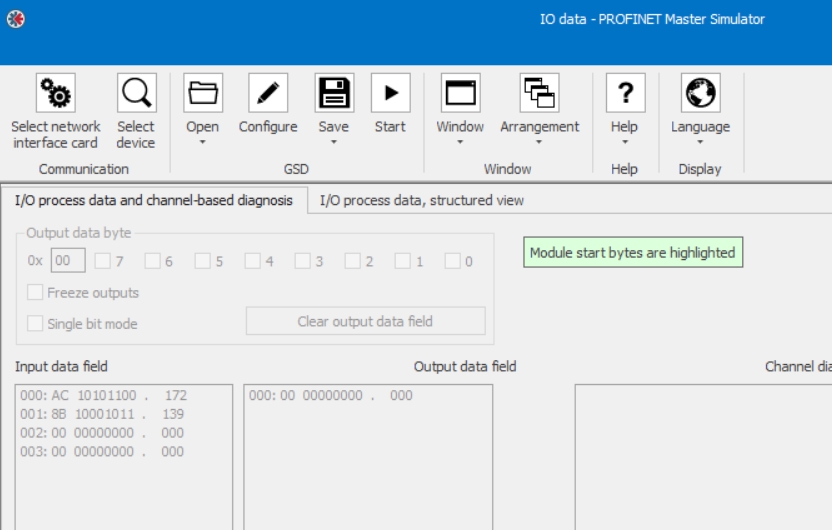Screen dimensions: 832x530
Task: Click the Arrangement cascading windows icon
Action: pos(539,93)
